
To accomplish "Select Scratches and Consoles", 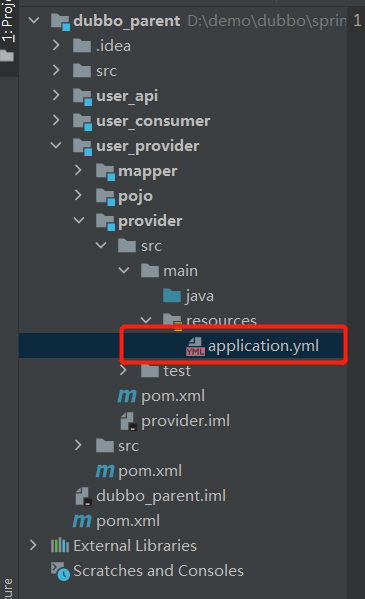I will point(158,571).
